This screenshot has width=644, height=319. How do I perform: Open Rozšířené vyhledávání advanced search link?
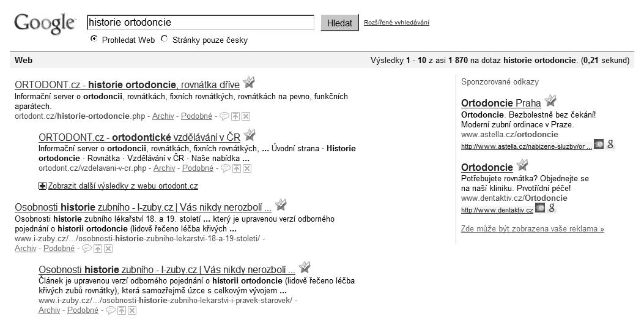tap(396, 23)
